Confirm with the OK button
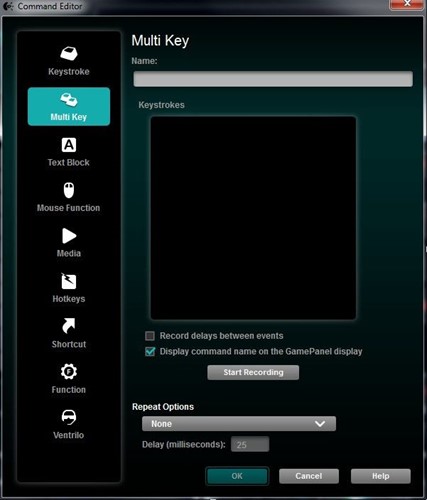Image resolution: width=427 pixels, height=500 pixels. tap(237, 476)
